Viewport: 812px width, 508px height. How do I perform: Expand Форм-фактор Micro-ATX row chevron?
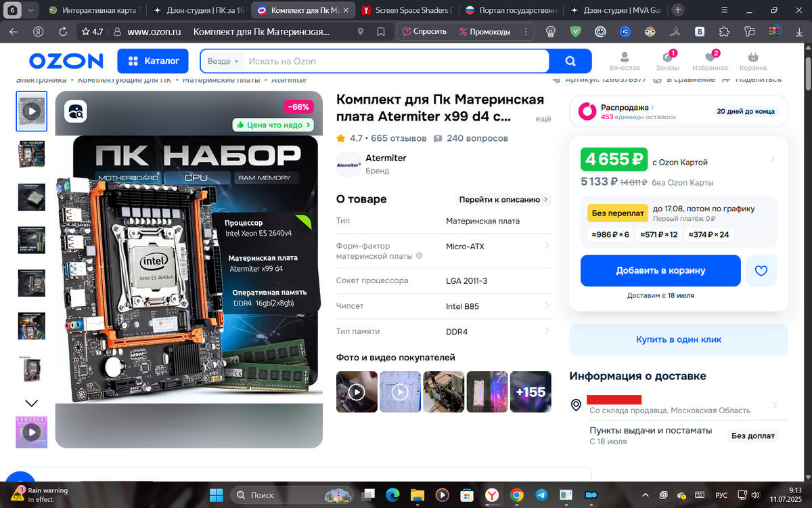[547, 246]
